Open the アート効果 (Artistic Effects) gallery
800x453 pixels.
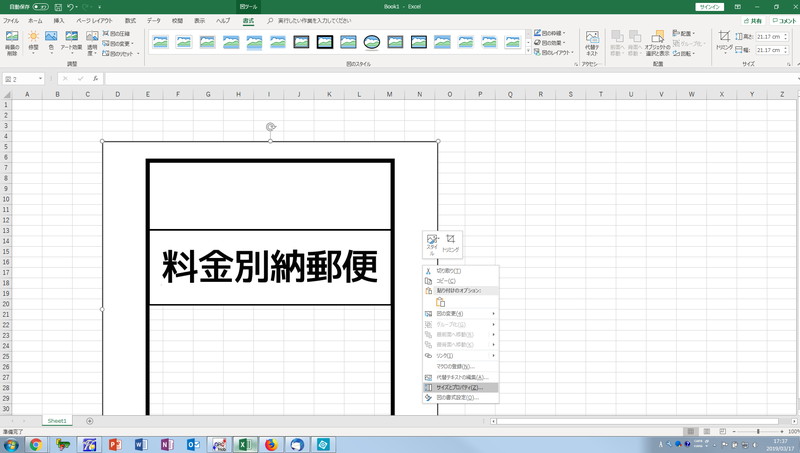click(x=71, y=43)
